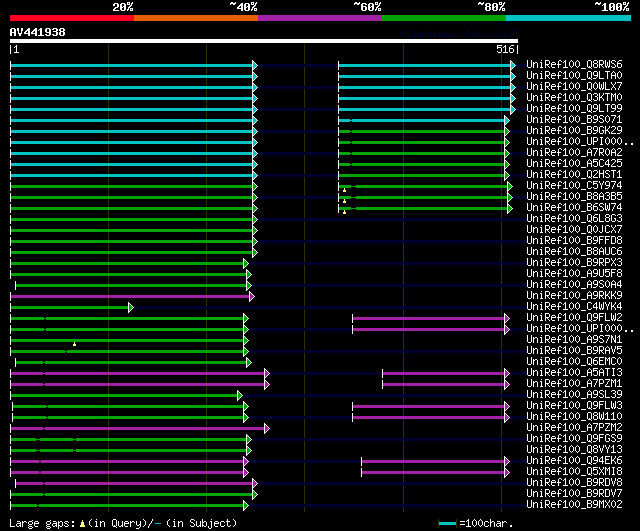This screenshot has height=531, width=640.
Task: Click the purple alignment bar in the A7PZM2 row
Action: tap(138, 429)
